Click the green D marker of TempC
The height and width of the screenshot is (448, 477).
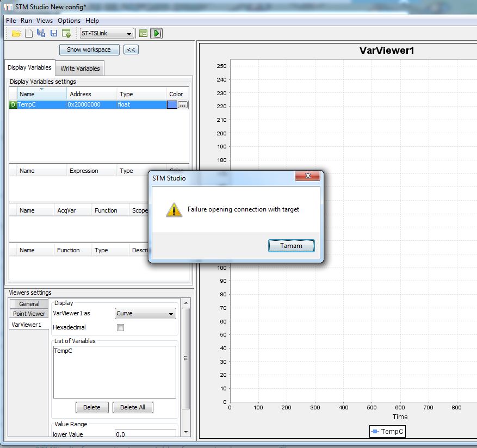13,104
